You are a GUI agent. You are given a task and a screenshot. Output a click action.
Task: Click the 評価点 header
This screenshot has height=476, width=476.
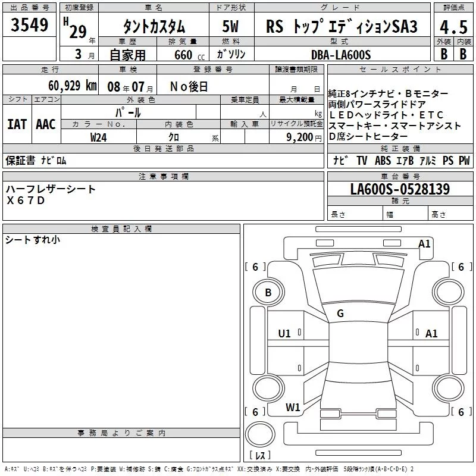[453, 8]
